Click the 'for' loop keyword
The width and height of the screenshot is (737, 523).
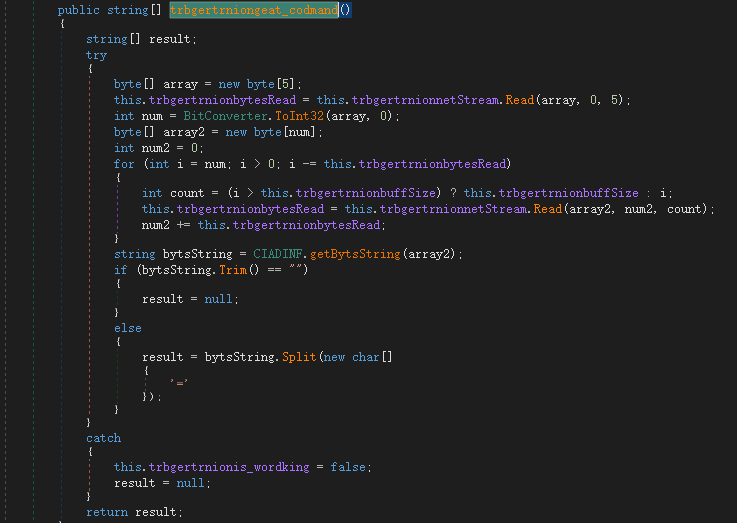(x=124, y=164)
